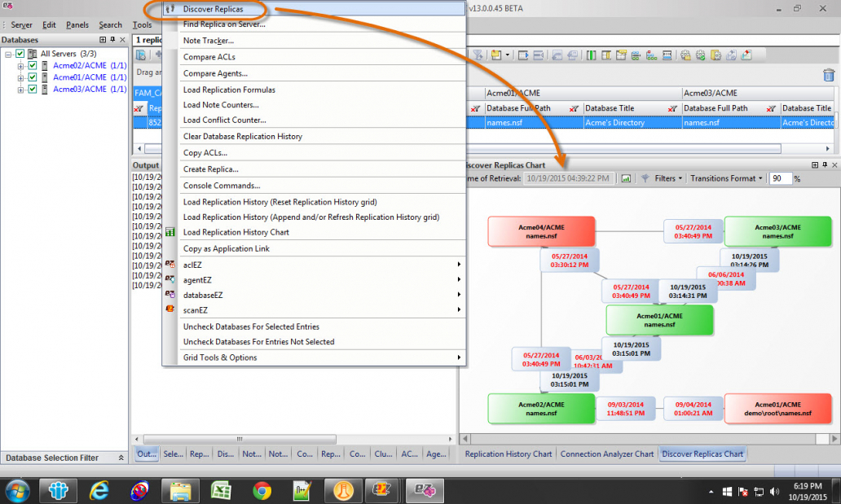Click the Windows Start button
Screen dimensions: 841x504
17,490
